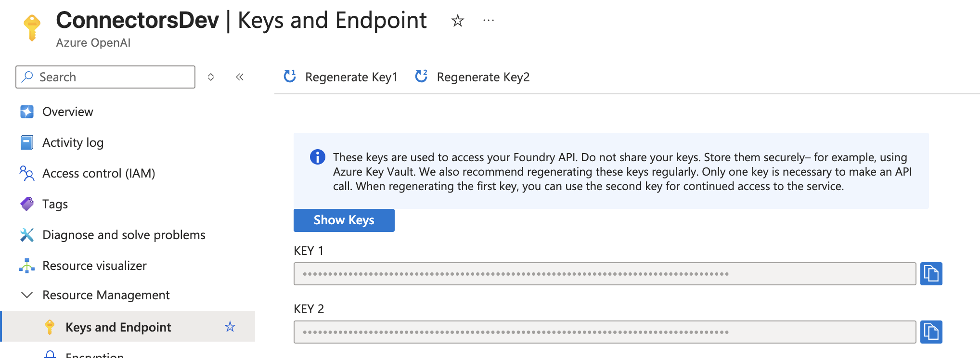980x358 pixels.
Task: Click the Regenerate Key1 refresh icon
Action: (x=289, y=77)
